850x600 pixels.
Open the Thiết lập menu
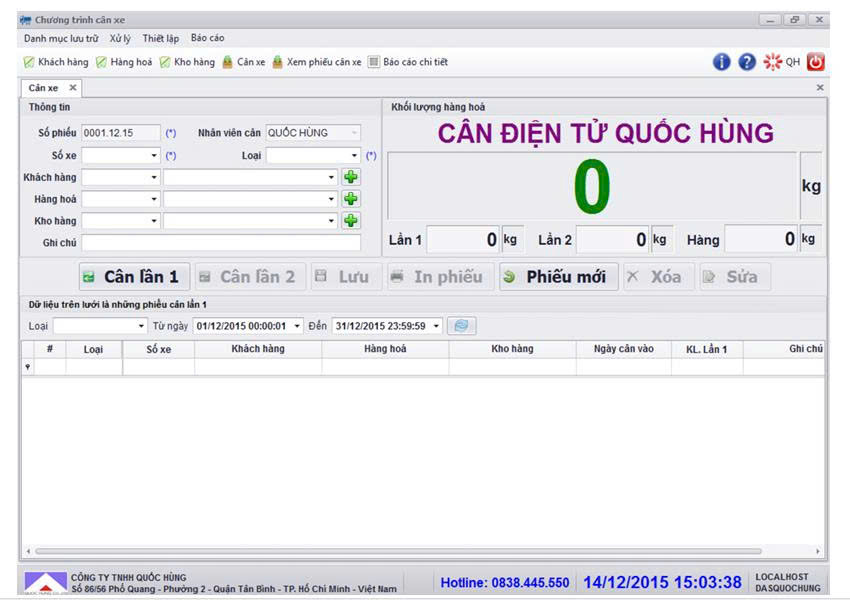coord(160,38)
